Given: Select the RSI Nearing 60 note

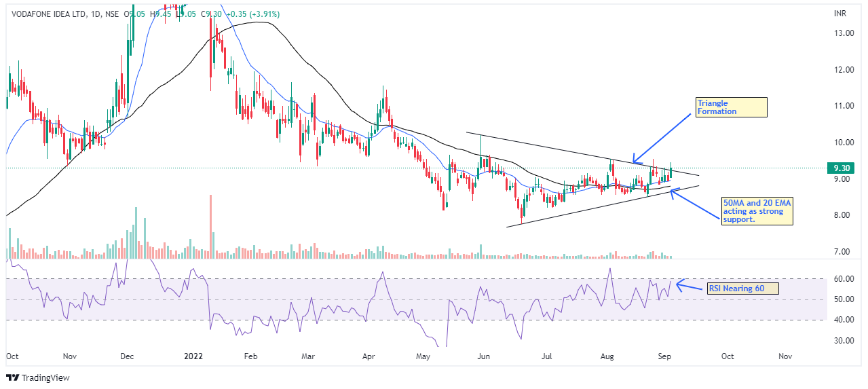Looking at the screenshot, I should coord(744,288).
